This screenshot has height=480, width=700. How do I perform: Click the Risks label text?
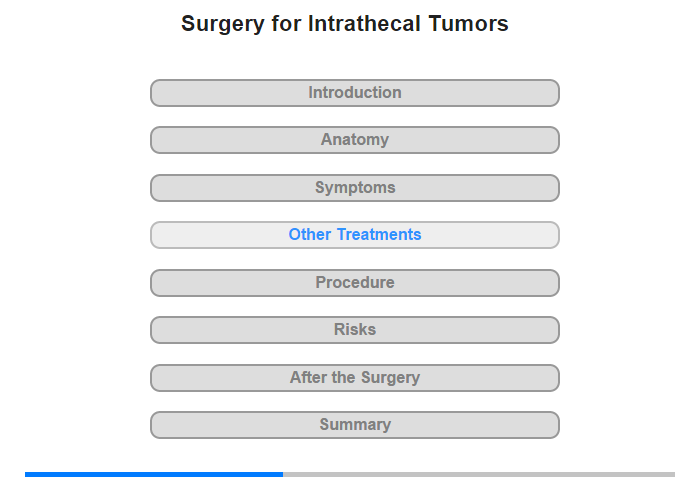(x=355, y=330)
